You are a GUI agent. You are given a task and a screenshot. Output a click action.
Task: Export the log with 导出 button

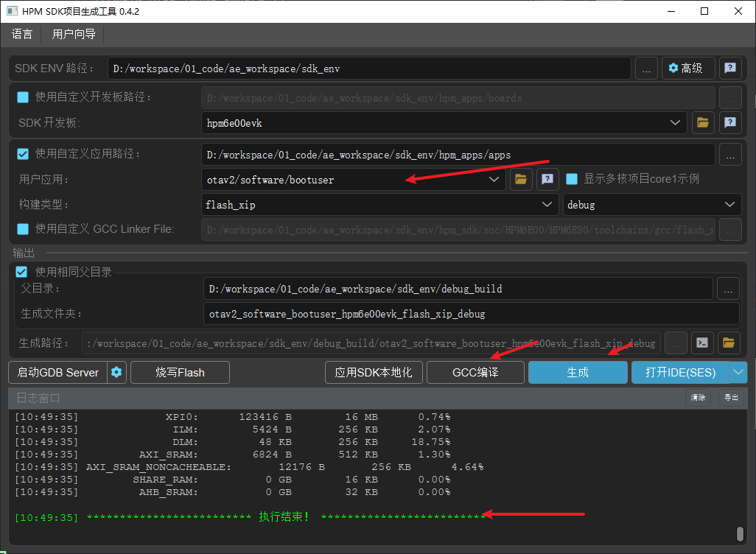(x=731, y=398)
